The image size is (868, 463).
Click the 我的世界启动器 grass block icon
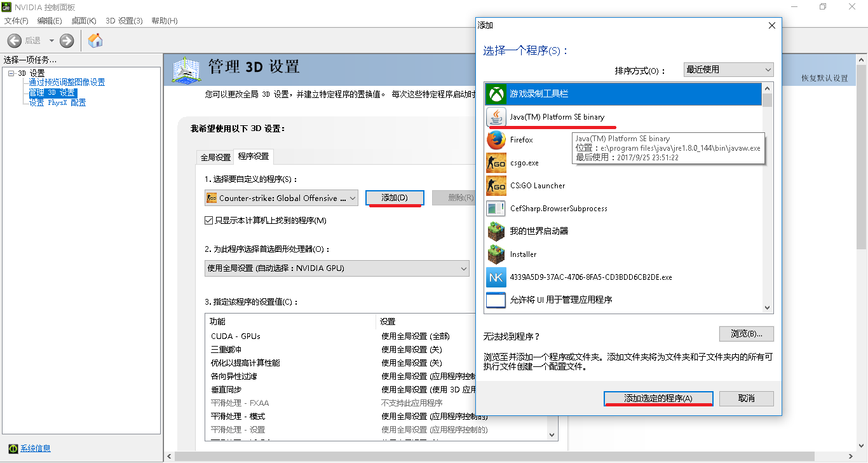(x=496, y=231)
